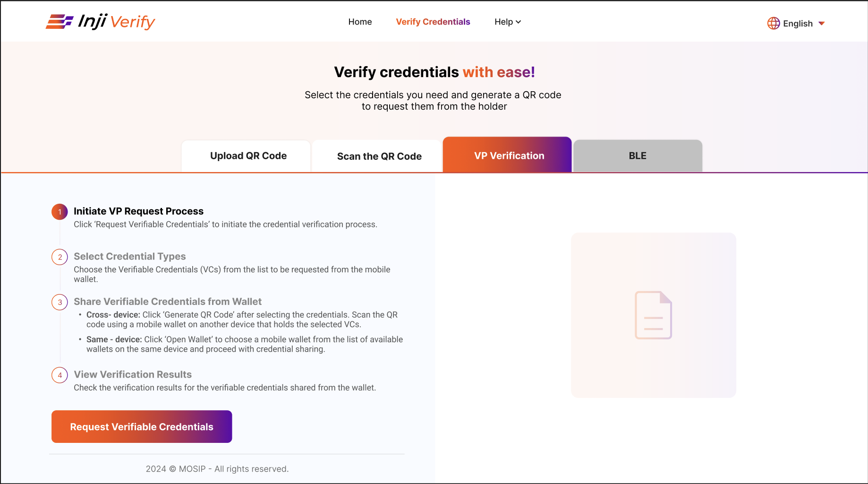This screenshot has width=868, height=484.
Task: Click Initiate VP Request Process heading
Action: [138, 211]
